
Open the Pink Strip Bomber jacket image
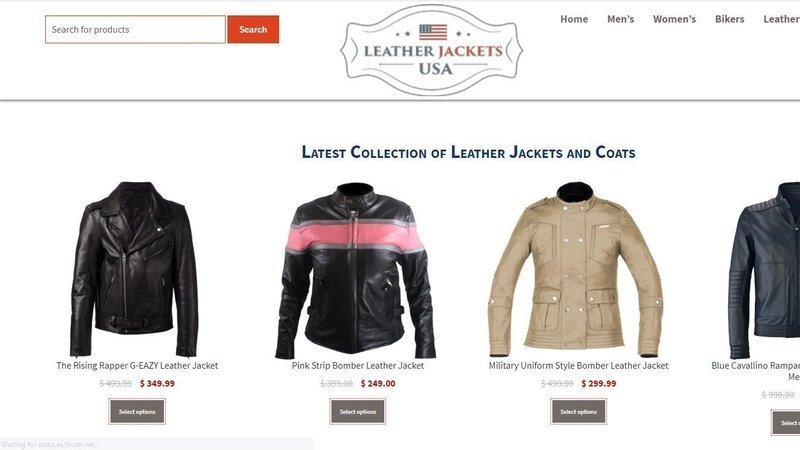click(x=356, y=270)
